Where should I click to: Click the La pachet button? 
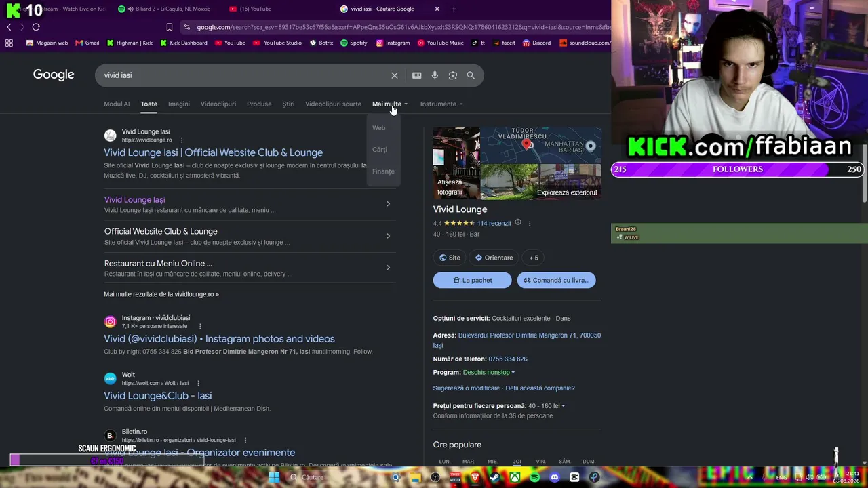(473, 280)
